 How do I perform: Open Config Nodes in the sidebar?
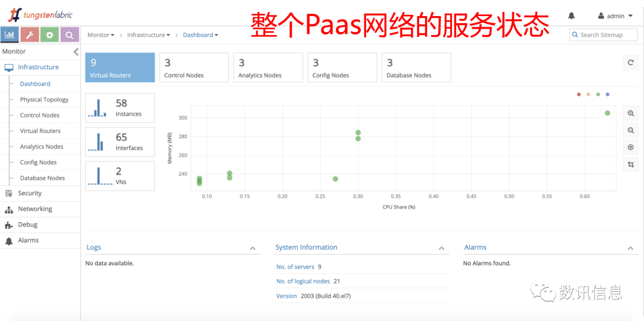[x=38, y=163]
